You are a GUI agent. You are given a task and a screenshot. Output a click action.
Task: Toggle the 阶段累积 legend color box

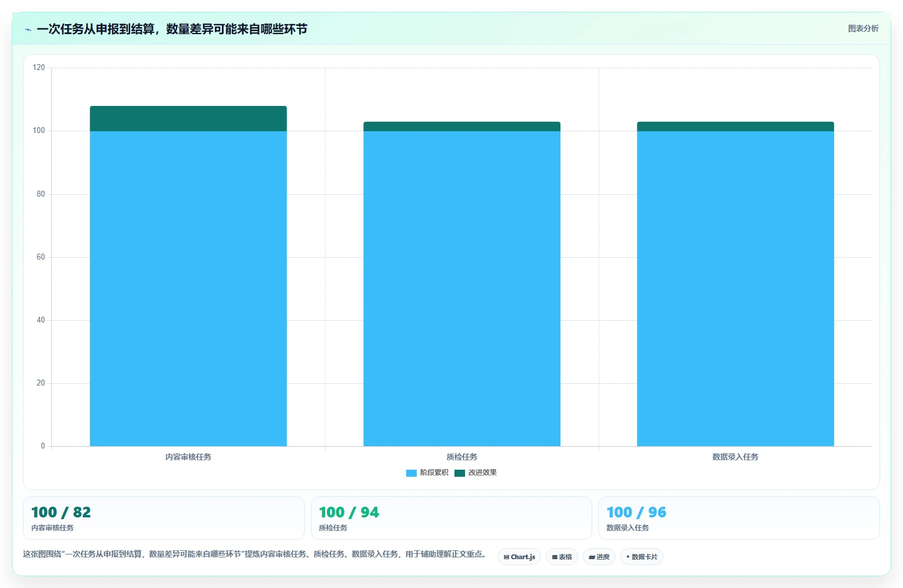411,473
